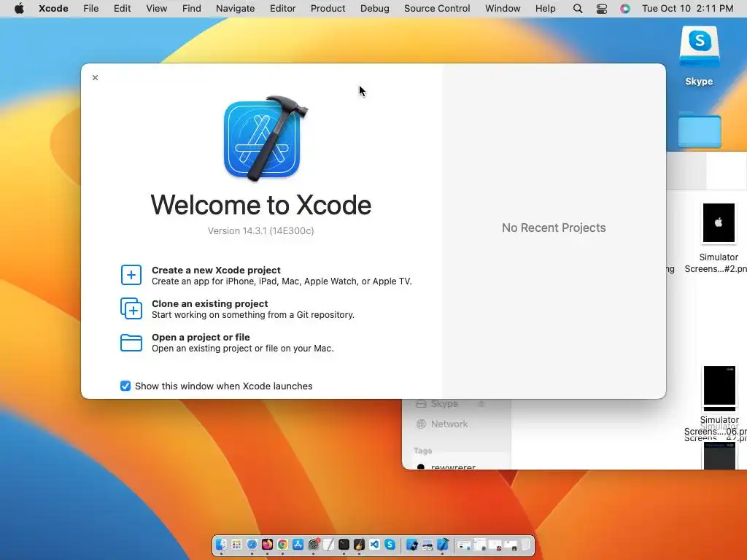Open System Settings from the Dock
The image size is (747, 560).
coord(314,544)
